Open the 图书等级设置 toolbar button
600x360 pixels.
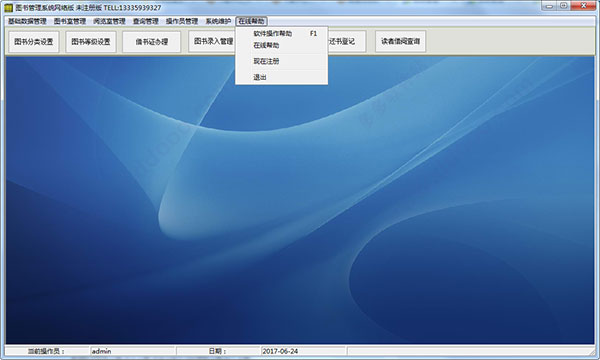click(91, 41)
